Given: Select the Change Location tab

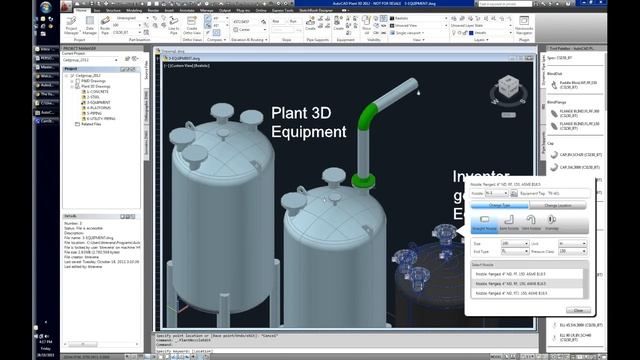Looking at the screenshot, I should tap(558, 205).
